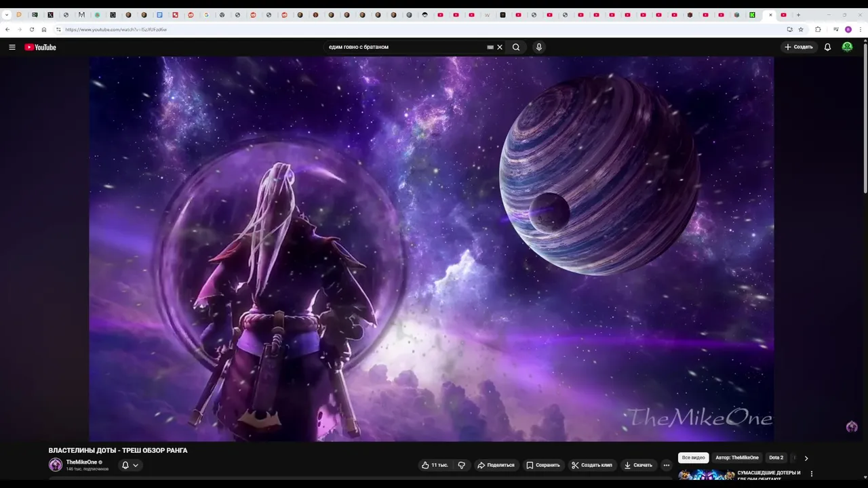Click the Поделиться (Share) button
Screen dimensions: 868x488
tap(496, 465)
